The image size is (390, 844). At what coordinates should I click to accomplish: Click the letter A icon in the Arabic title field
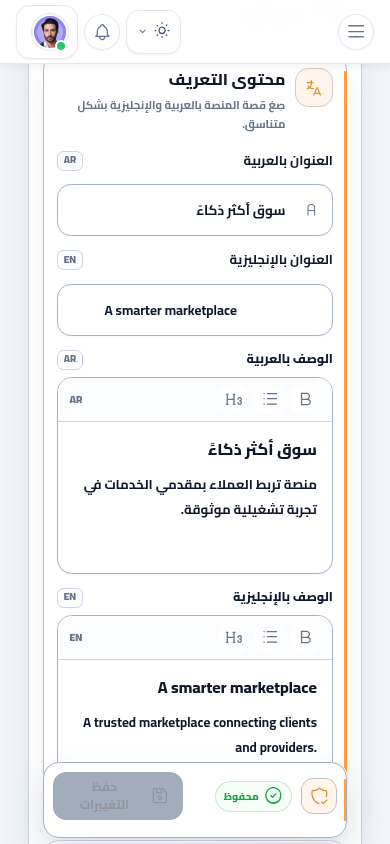click(x=311, y=210)
